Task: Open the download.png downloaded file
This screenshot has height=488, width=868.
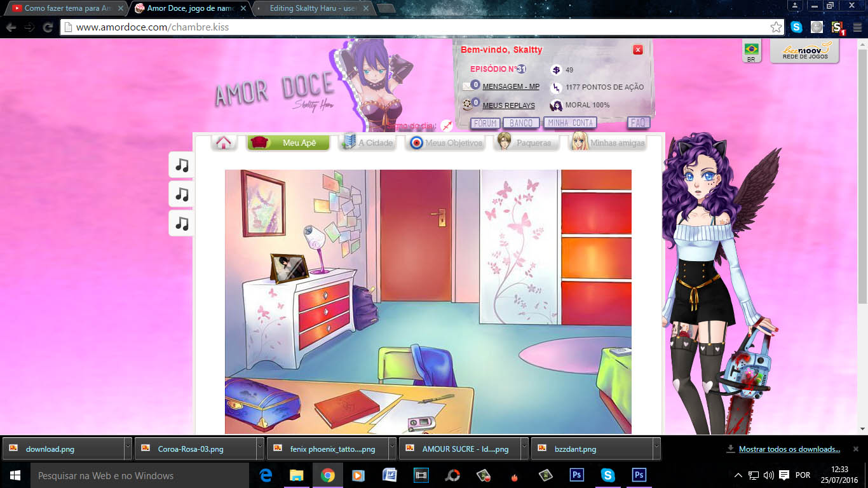Action: 64,449
